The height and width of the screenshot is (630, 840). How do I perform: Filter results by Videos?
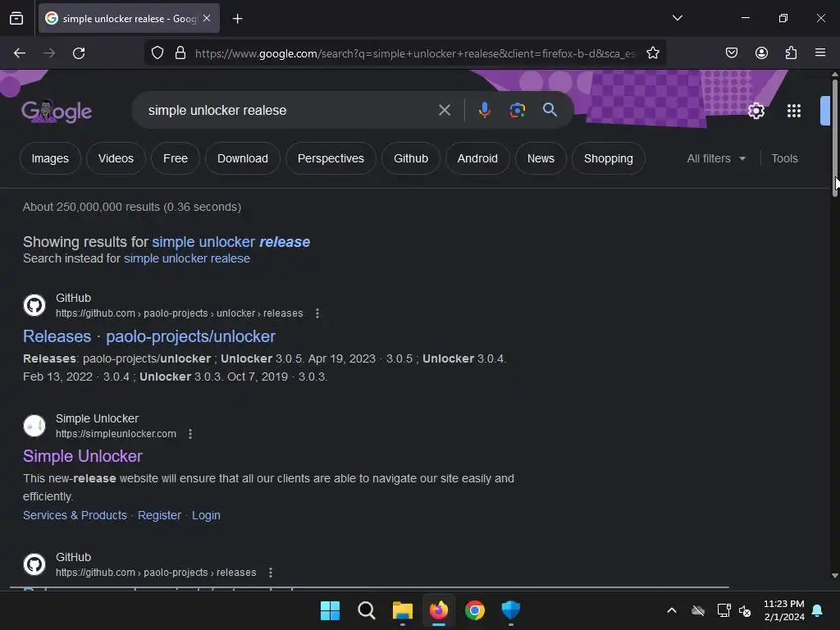pyautogui.click(x=116, y=158)
